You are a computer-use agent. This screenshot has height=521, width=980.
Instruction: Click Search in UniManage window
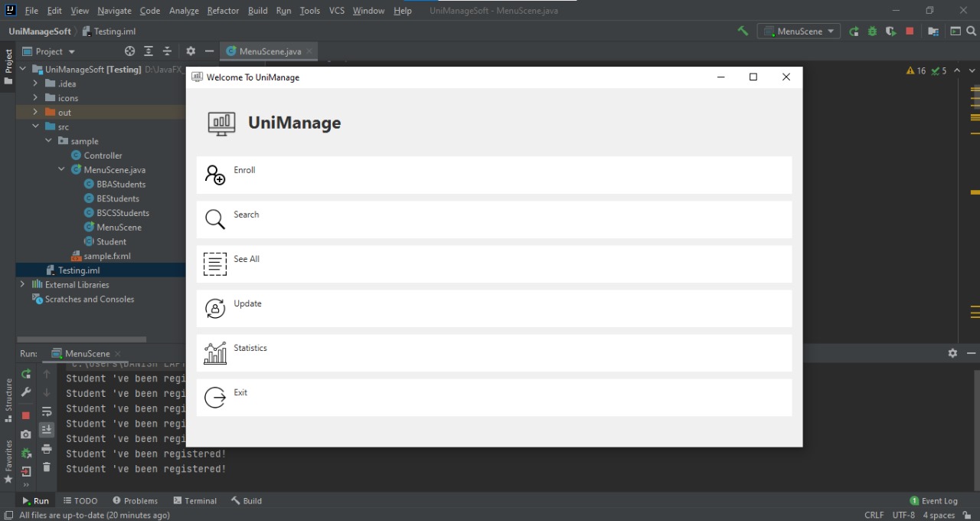(x=494, y=219)
